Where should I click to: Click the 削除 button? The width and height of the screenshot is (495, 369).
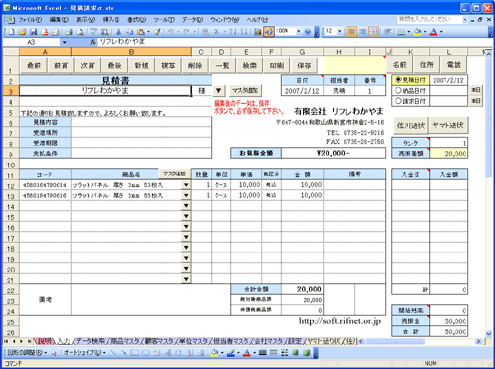[195, 65]
